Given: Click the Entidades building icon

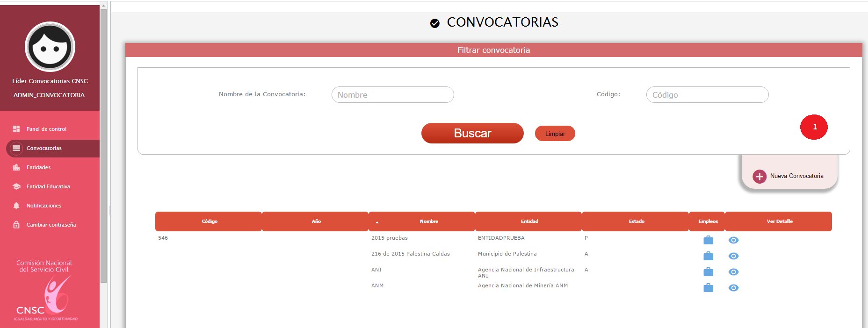Looking at the screenshot, I should click(x=16, y=167).
